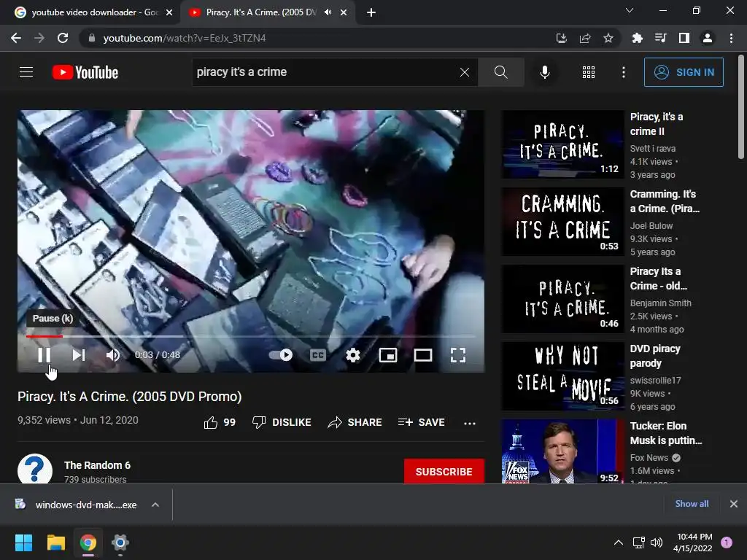Image resolution: width=747 pixels, height=560 pixels.
Task: Go forward in the browser
Action: tap(39, 38)
